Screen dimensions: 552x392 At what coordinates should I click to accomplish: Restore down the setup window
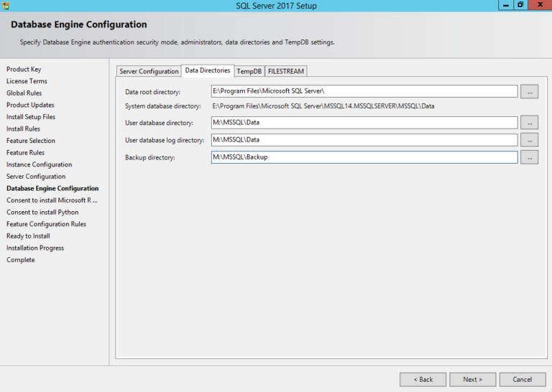coord(520,5)
